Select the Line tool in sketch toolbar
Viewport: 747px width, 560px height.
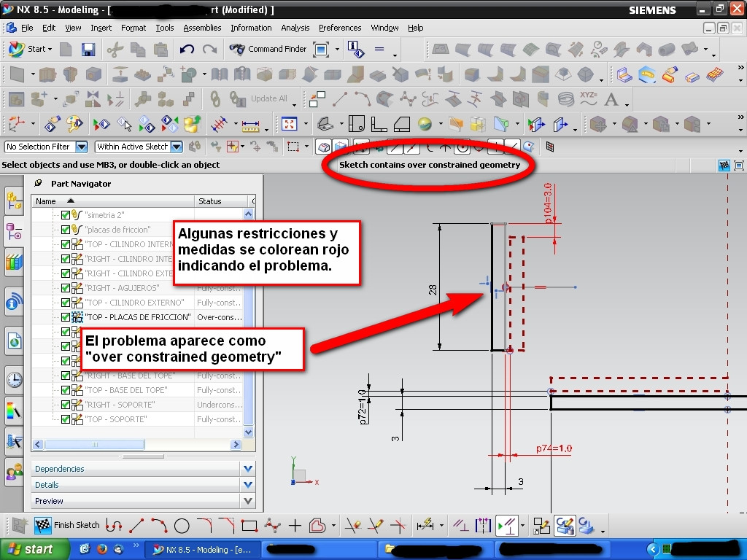(x=136, y=525)
